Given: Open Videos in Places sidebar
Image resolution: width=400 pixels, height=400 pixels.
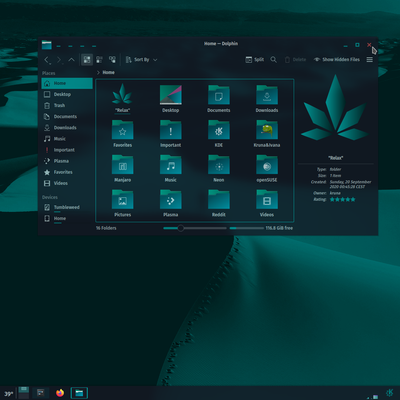Looking at the screenshot, I should point(67,183).
